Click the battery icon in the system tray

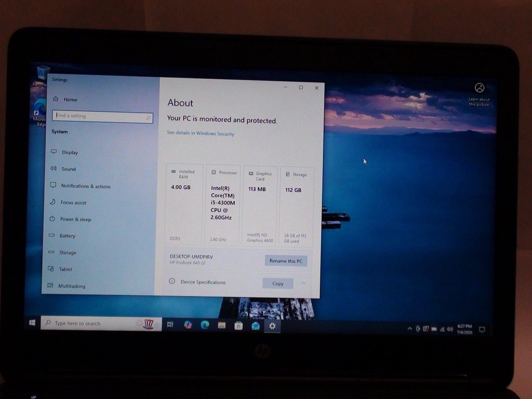434,329
